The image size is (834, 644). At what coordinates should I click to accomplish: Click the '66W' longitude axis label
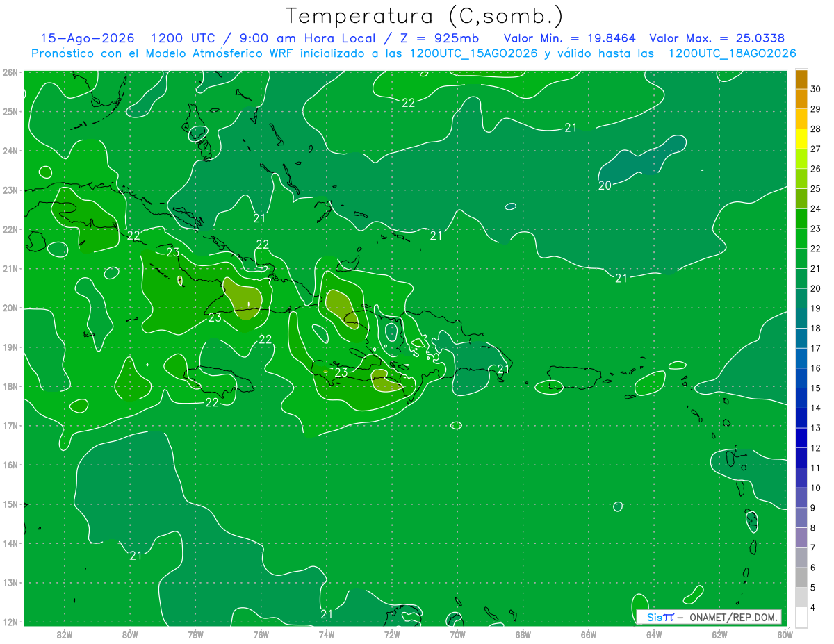(588, 634)
